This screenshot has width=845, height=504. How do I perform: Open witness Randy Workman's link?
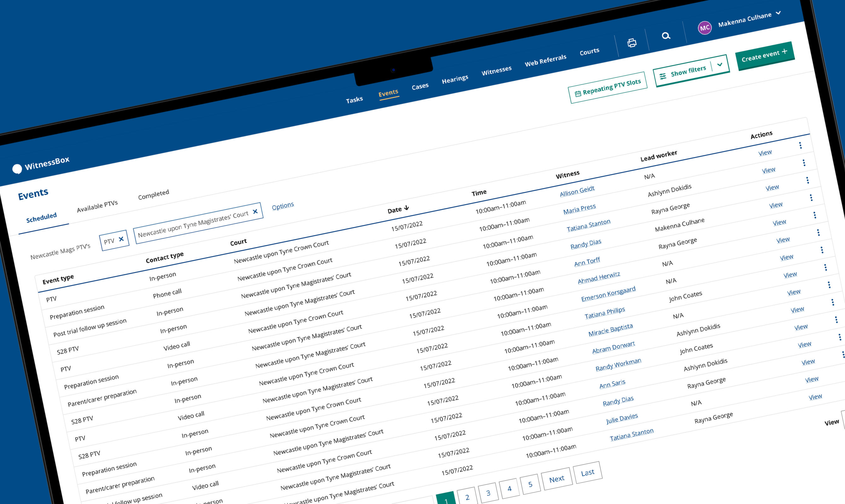[x=618, y=364]
